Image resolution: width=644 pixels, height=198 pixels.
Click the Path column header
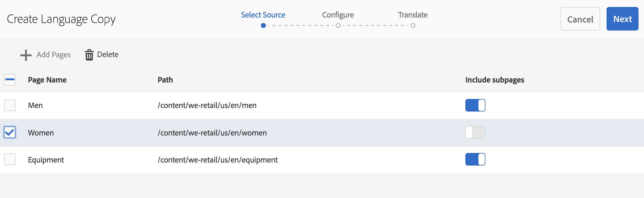165,80
